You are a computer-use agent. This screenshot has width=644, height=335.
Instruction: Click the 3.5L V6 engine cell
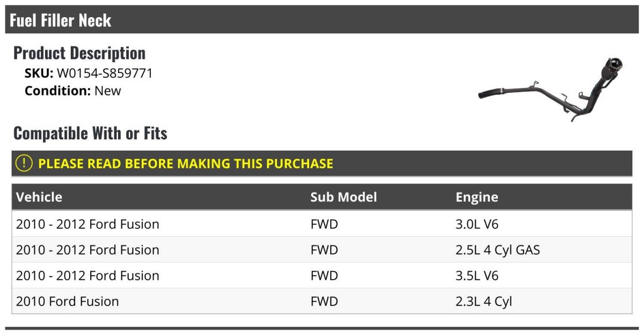[477, 276]
